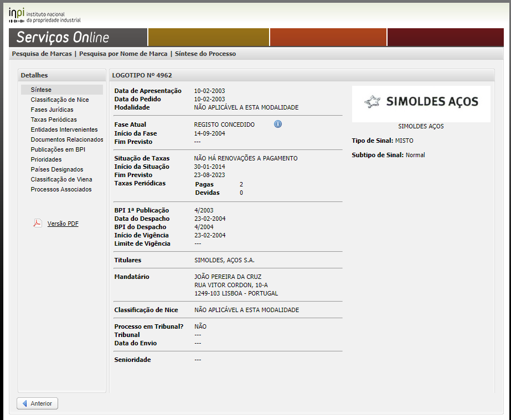This screenshot has width=511, height=420.
Task: Click Síntese do Processo breadcrumb
Action: 205,54
